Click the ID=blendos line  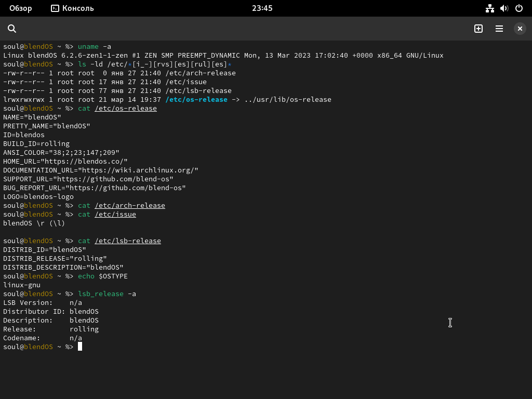tap(24, 135)
